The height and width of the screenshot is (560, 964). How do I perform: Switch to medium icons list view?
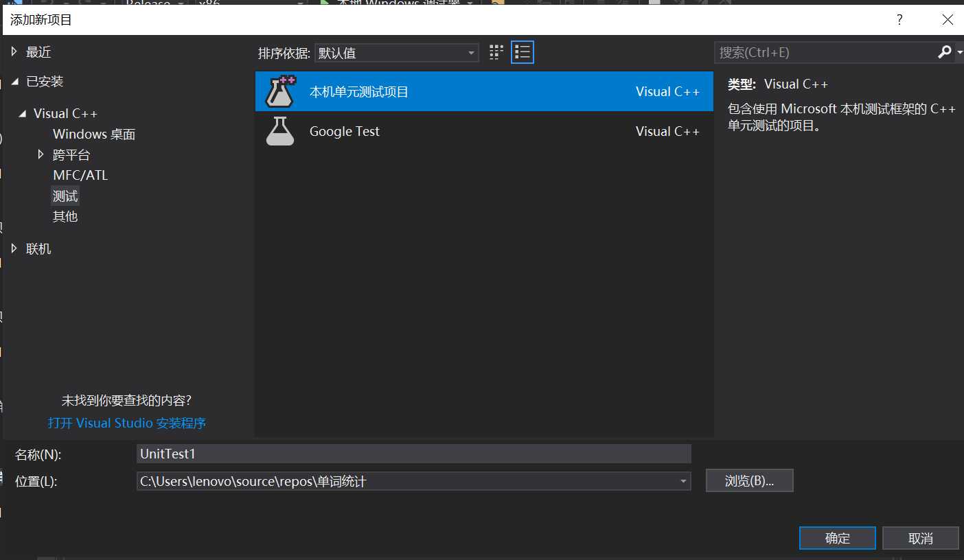[523, 52]
